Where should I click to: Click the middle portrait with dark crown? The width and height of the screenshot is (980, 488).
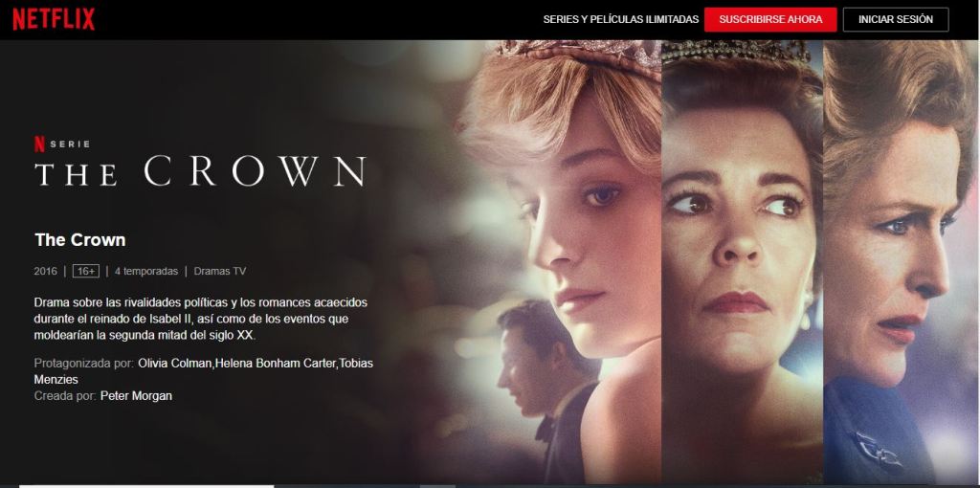point(742,262)
